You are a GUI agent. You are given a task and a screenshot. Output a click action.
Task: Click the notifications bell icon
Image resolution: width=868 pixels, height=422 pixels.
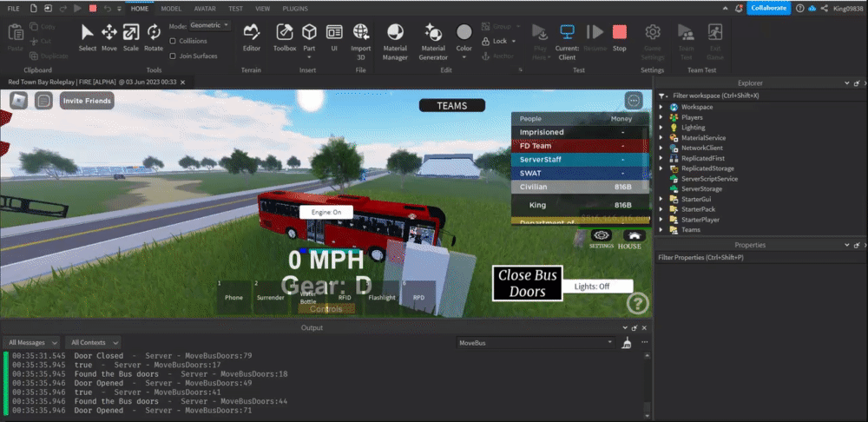click(739, 9)
